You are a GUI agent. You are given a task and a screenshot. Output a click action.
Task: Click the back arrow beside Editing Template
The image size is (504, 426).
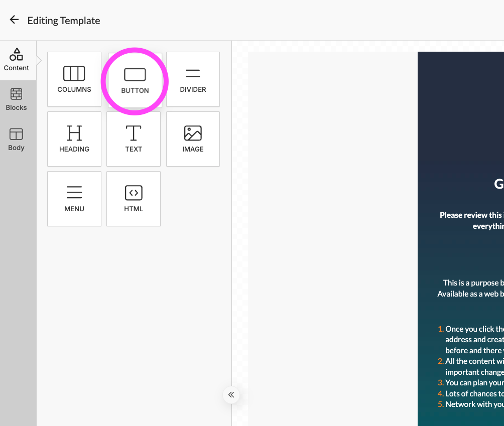click(x=14, y=20)
